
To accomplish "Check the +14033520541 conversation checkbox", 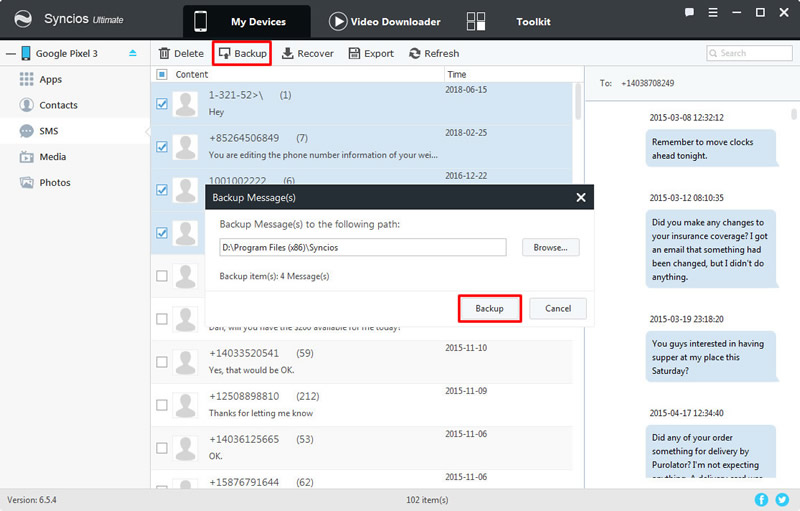I will [162, 362].
